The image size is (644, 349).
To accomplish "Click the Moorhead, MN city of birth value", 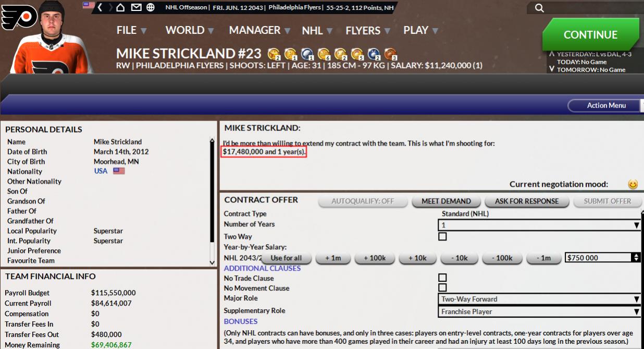I will [116, 161].
